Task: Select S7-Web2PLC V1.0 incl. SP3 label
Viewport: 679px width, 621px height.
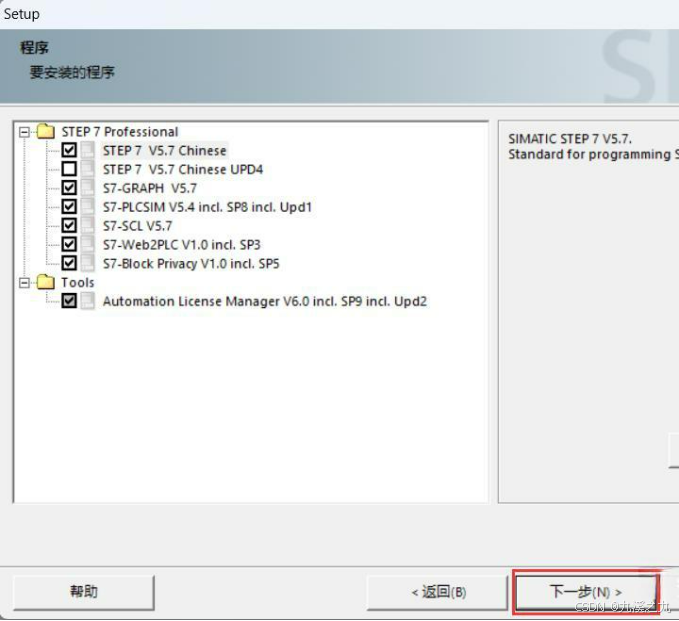Action: (x=181, y=245)
